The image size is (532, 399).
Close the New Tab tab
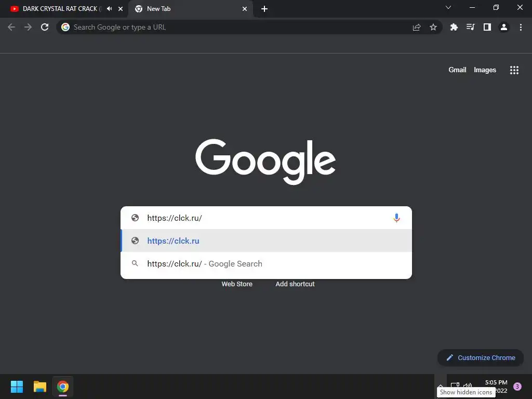coord(245,9)
